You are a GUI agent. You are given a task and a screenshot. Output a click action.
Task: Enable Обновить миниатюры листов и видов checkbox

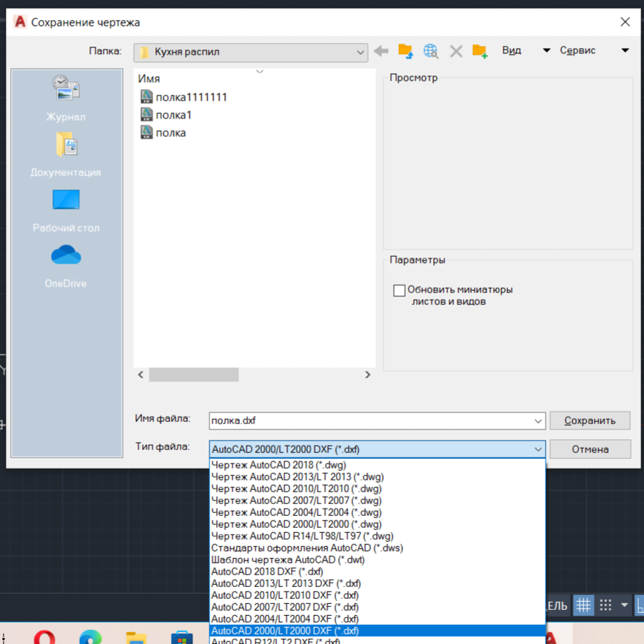399,290
